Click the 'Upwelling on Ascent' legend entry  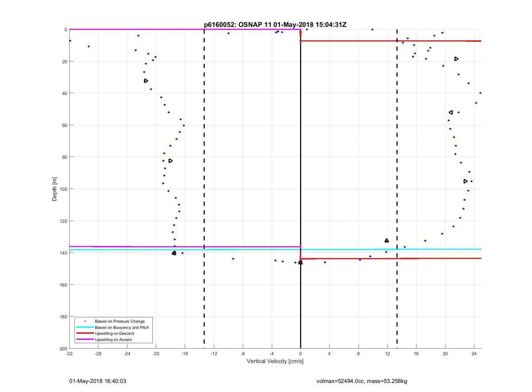(x=113, y=340)
